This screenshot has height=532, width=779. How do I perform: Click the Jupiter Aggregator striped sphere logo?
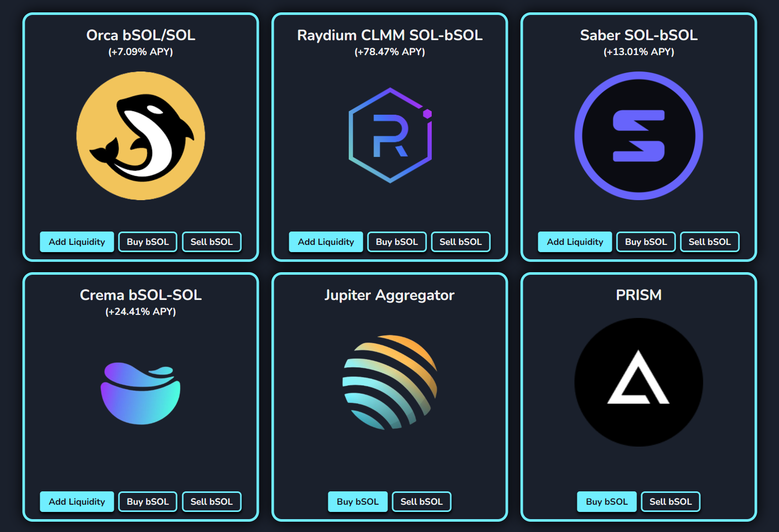coord(389,382)
